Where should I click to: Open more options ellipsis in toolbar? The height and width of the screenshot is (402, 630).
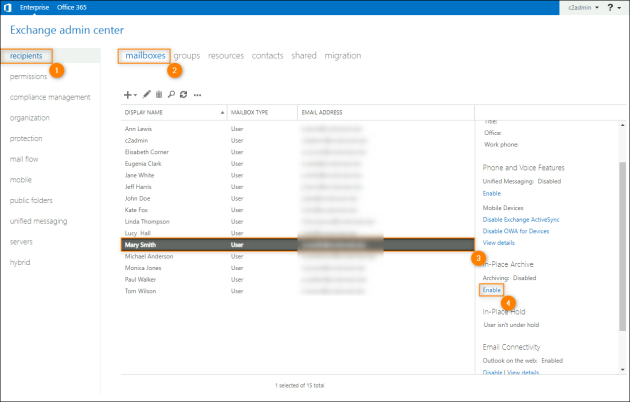point(197,95)
